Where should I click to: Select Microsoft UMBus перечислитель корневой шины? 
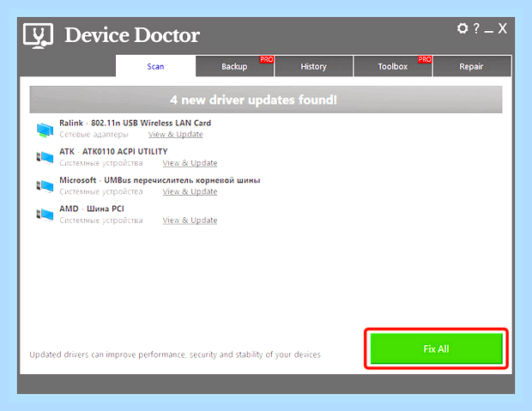(160, 180)
